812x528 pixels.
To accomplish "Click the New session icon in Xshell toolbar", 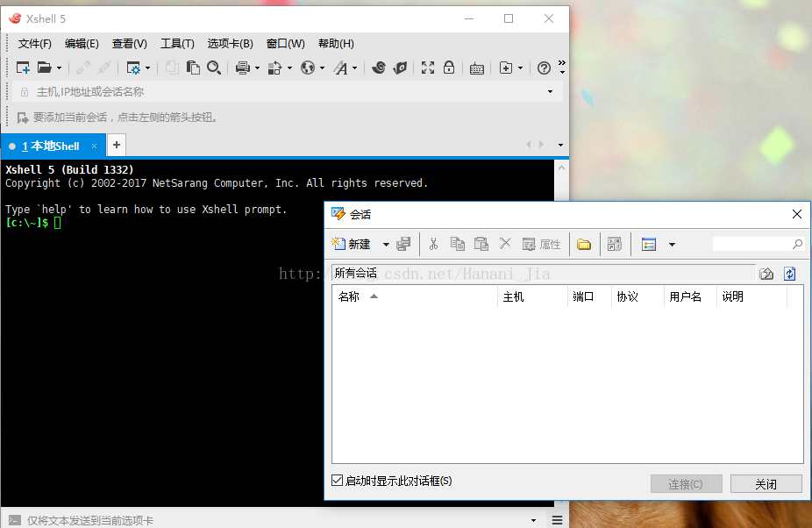I will (24, 68).
